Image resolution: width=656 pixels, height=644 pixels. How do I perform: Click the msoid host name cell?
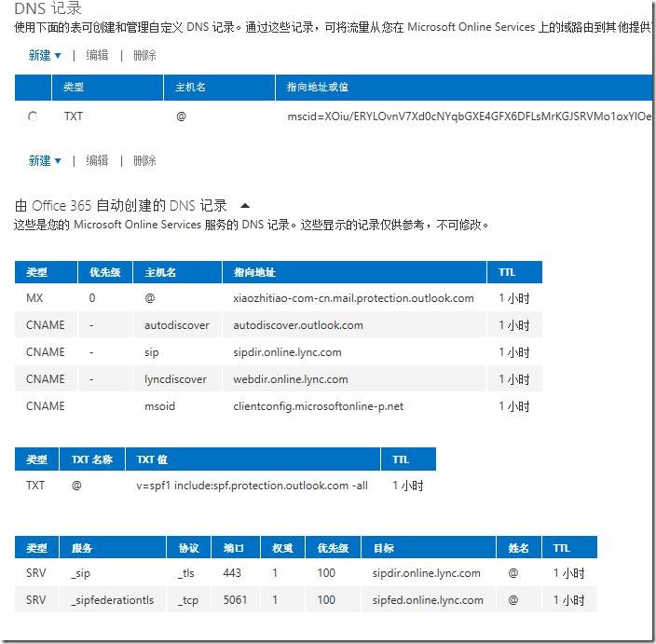tap(159, 406)
